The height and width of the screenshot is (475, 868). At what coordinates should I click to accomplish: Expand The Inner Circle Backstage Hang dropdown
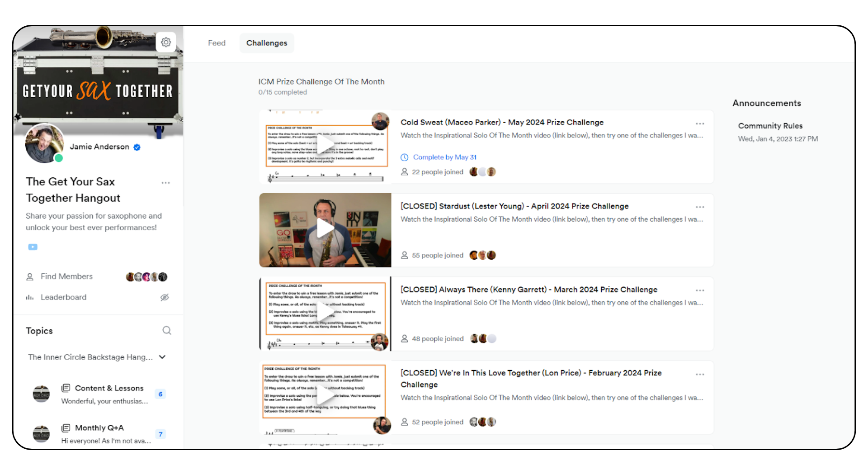[162, 357]
